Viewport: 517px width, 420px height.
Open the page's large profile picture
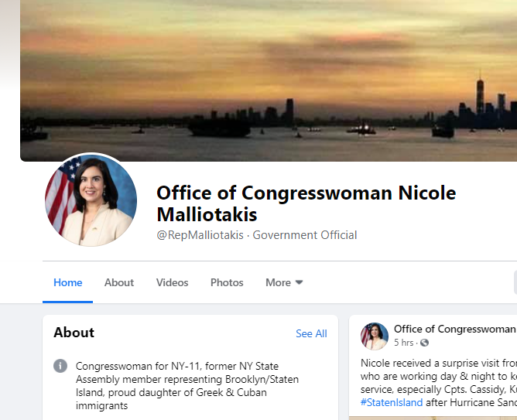(91, 200)
